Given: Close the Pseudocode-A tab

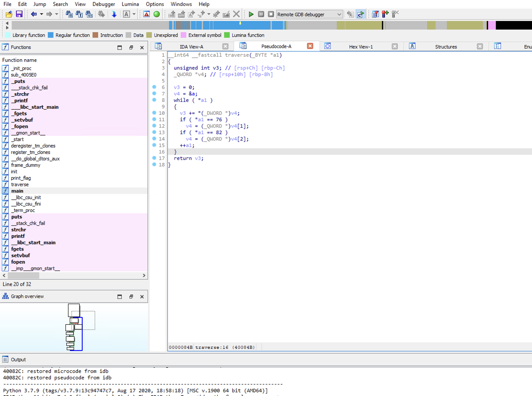Looking at the screenshot, I should tap(310, 46).
